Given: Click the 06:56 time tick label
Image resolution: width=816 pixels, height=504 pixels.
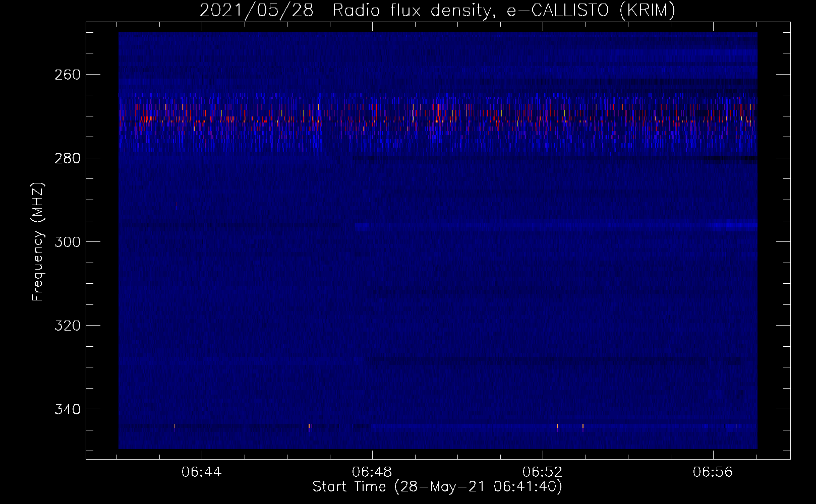Looking at the screenshot, I should point(713,472).
